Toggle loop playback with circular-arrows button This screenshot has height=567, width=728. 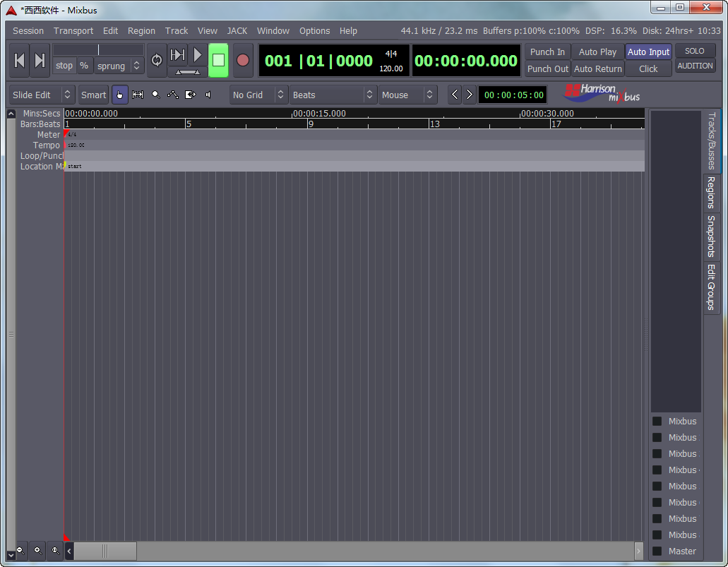coord(157,60)
